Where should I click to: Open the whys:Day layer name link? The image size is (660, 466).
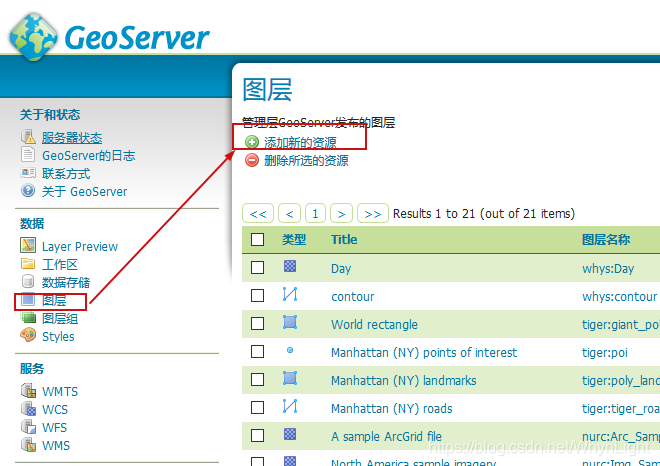pyautogui.click(x=608, y=269)
